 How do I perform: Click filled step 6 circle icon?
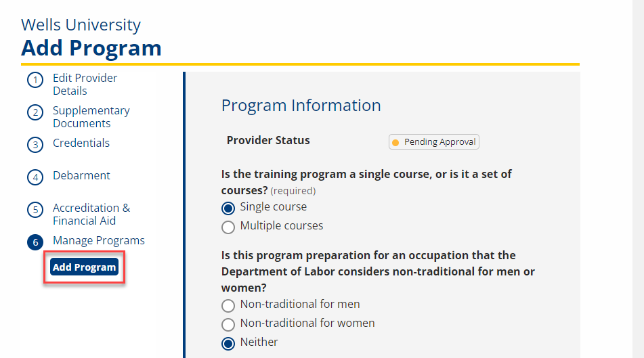click(x=35, y=242)
